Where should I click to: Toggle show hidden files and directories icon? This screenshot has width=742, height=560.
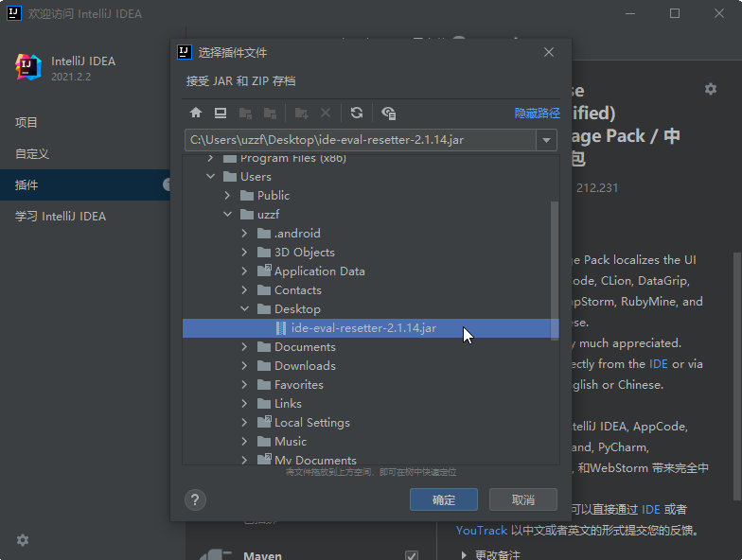click(x=388, y=114)
